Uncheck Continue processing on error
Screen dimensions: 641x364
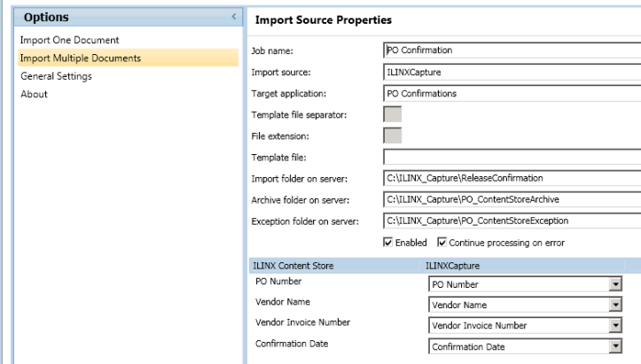442,243
